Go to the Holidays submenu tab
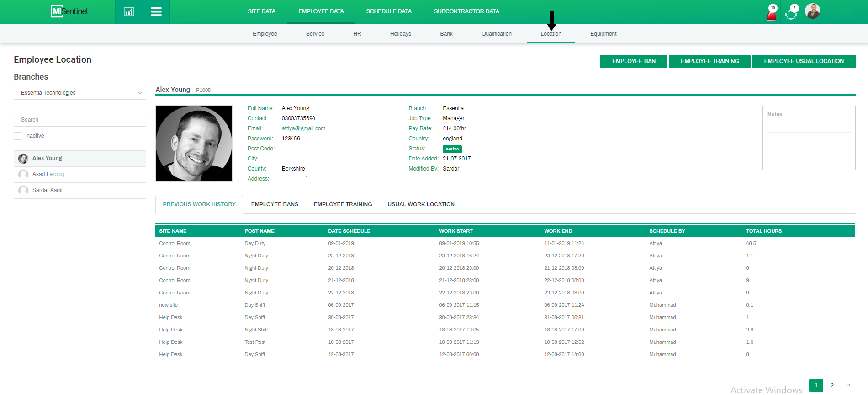The height and width of the screenshot is (395, 868). pyautogui.click(x=401, y=34)
